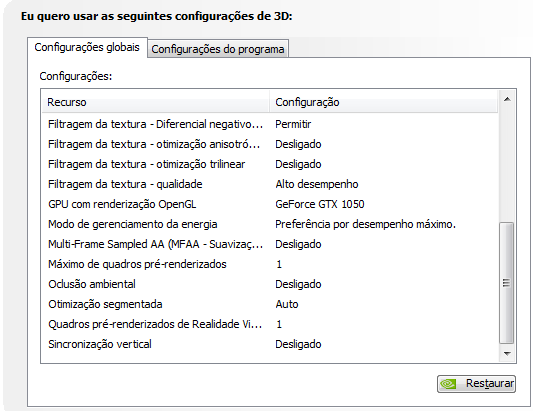
Task: Select Máximo de quadros pré-renderizados row
Action: click(x=270, y=264)
